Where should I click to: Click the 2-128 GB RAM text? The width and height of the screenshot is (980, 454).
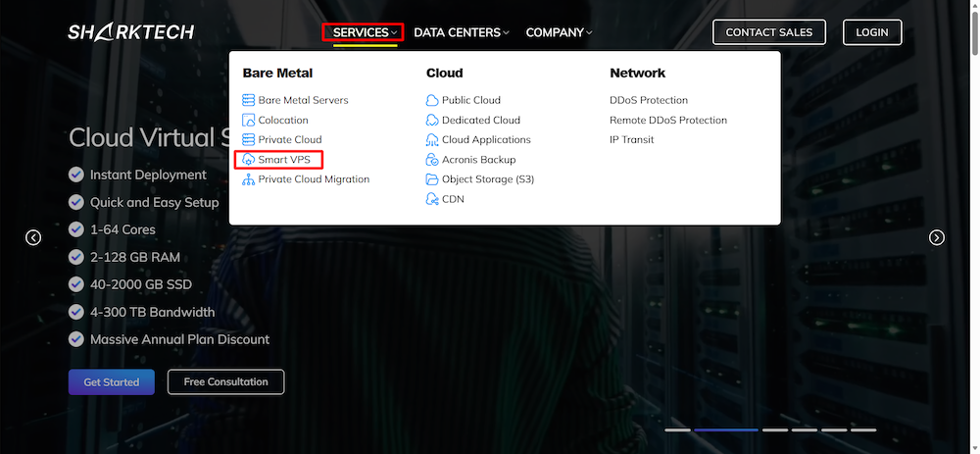tap(135, 257)
